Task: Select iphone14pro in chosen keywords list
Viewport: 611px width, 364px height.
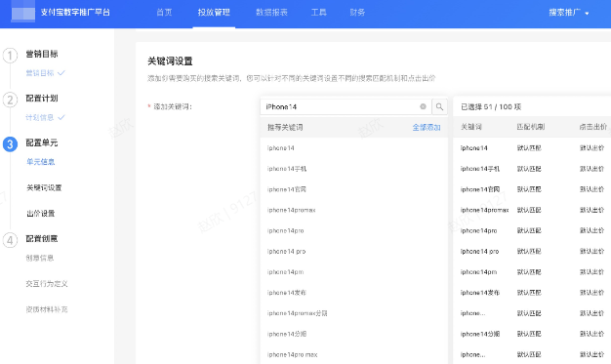Action: tap(478, 230)
